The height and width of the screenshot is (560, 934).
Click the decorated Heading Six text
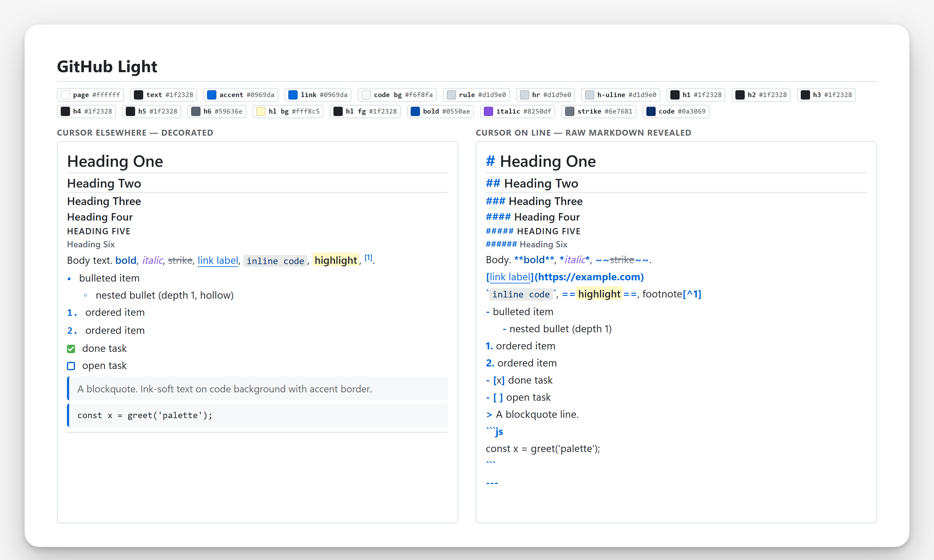tap(91, 245)
